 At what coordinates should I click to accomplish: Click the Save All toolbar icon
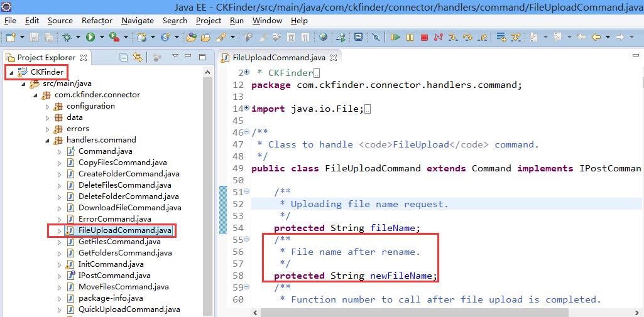(48, 37)
